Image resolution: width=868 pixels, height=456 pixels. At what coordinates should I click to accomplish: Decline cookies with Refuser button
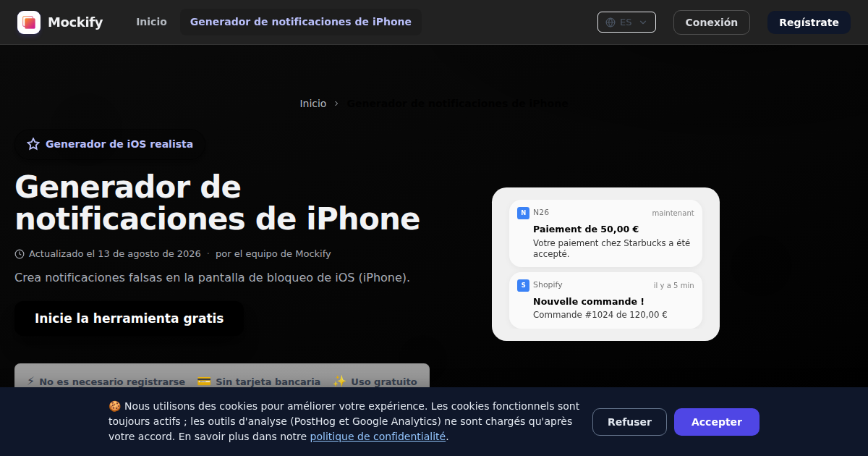pos(629,422)
